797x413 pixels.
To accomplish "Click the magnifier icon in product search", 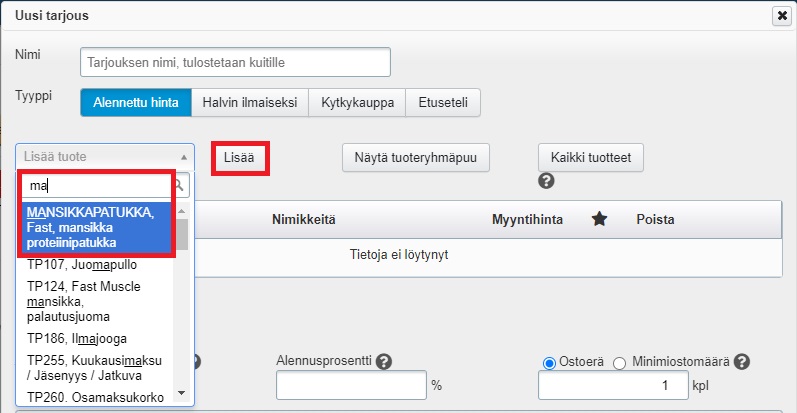I will (179, 185).
